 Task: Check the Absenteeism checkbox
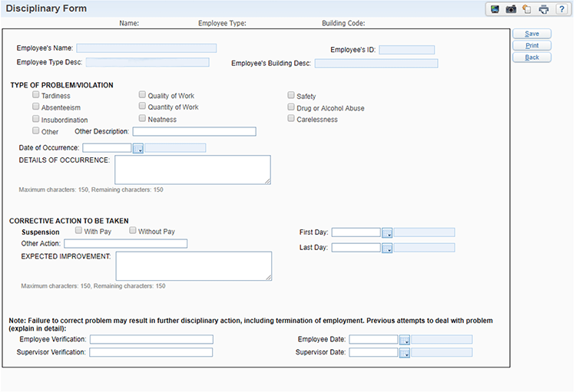[x=35, y=107]
